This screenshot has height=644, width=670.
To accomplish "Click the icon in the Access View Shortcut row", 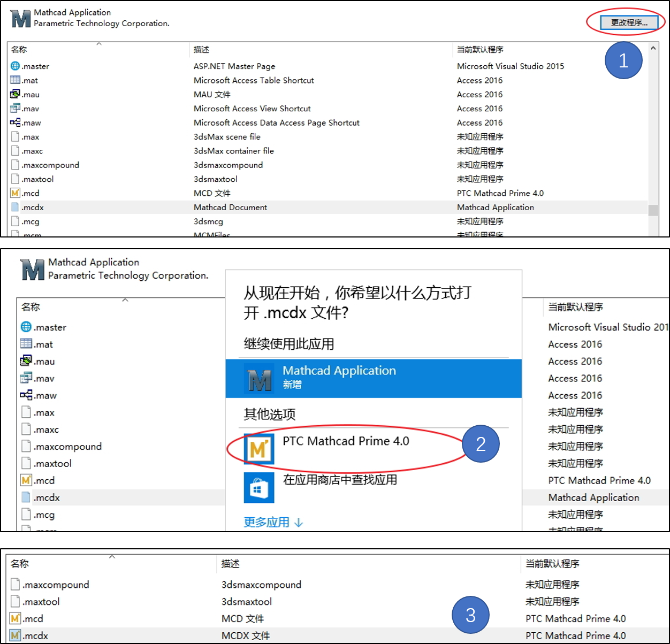I will 16,109.
